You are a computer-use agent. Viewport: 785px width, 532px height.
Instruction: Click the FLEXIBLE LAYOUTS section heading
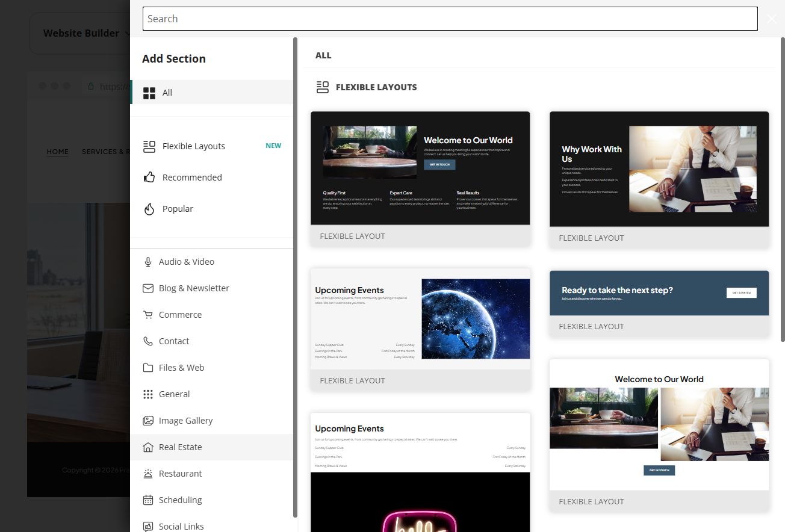[x=376, y=87]
